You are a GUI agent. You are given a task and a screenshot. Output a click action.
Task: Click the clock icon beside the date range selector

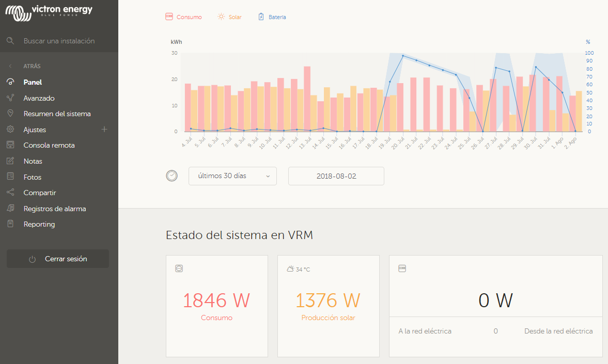pyautogui.click(x=172, y=176)
